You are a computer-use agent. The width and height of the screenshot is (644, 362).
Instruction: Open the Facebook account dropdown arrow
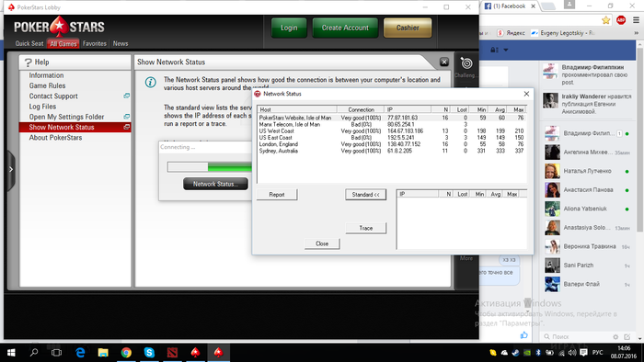click(506, 50)
